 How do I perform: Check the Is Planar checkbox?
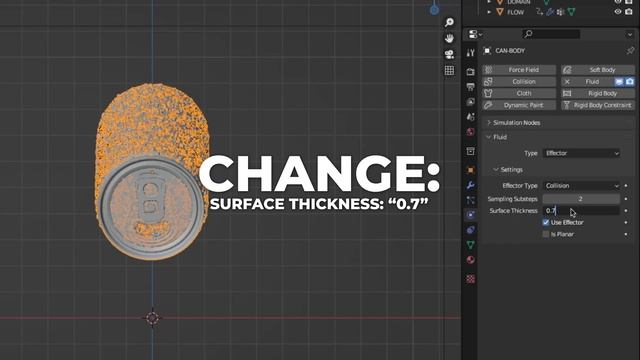tap(546, 234)
